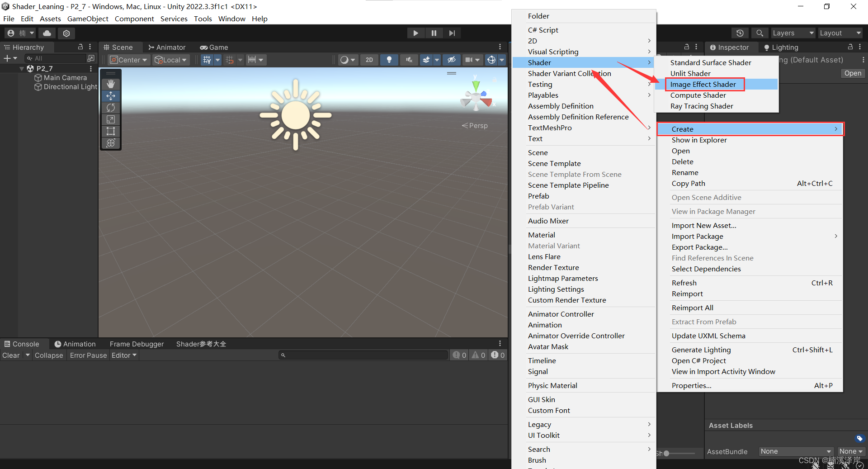The image size is (868, 469).
Task: Toggle scene audio mute
Action: pyautogui.click(x=409, y=60)
